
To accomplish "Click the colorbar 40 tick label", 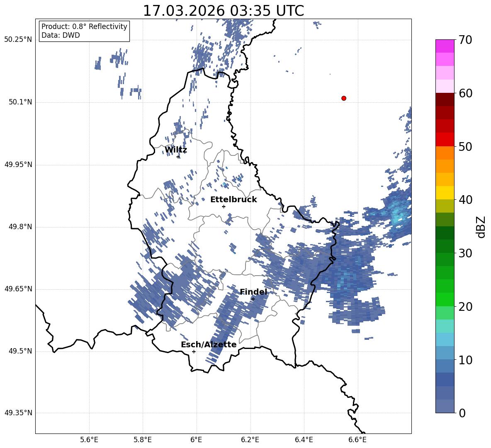I will point(465,200).
